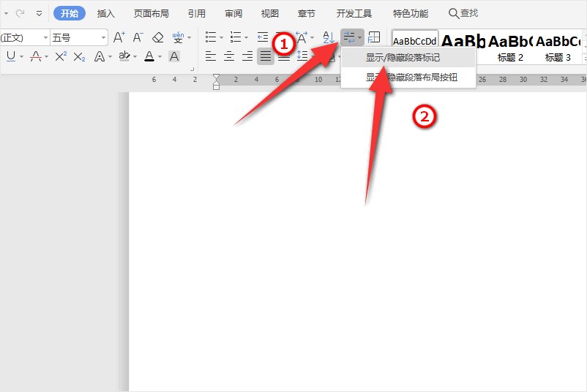The height and width of the screenshot is (392, 587).
Task: Click the decrease font size icon
Action: (138, 37)
